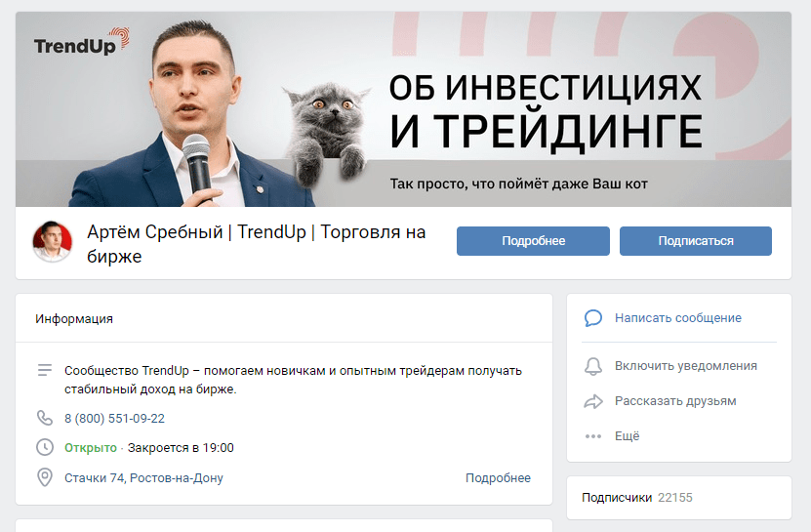Open the three-dots more icon
Image resolution: width=811 pixels, height=532 pixels.
[x=593, y=436]
